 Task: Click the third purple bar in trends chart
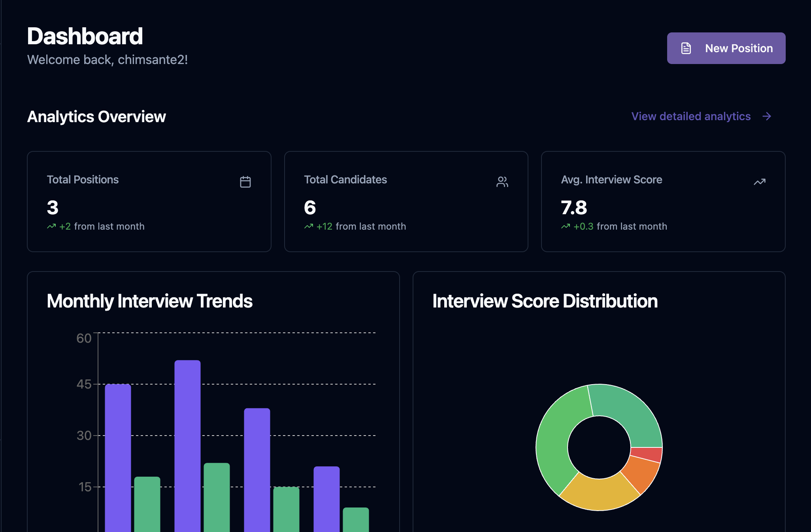coord(257,470)
